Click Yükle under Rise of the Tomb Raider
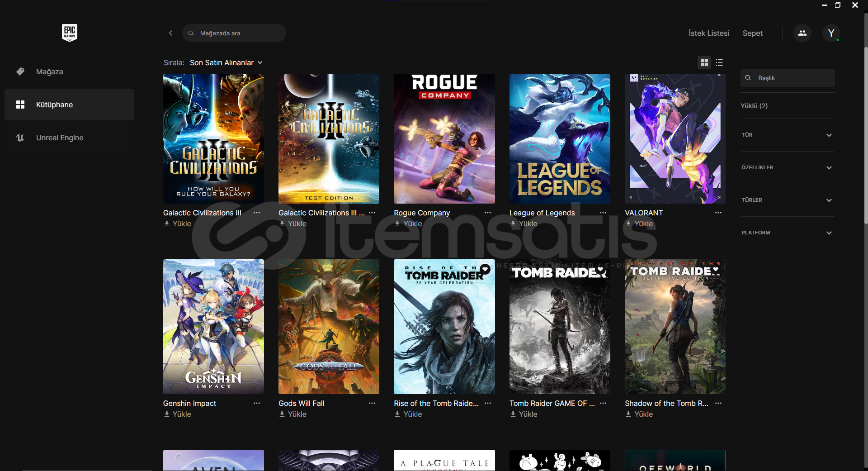This screenshot has height=471, width=868. (x=408, y=414)
